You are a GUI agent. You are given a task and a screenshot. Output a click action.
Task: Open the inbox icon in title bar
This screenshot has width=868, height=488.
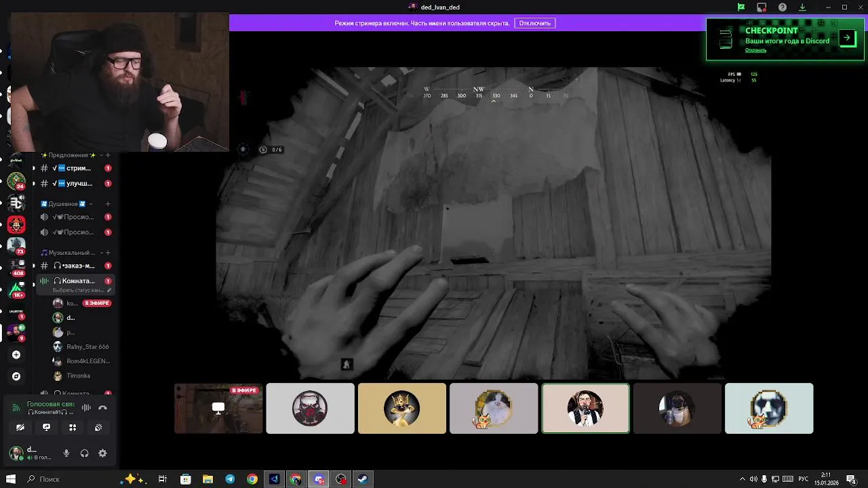coord(762,7)
